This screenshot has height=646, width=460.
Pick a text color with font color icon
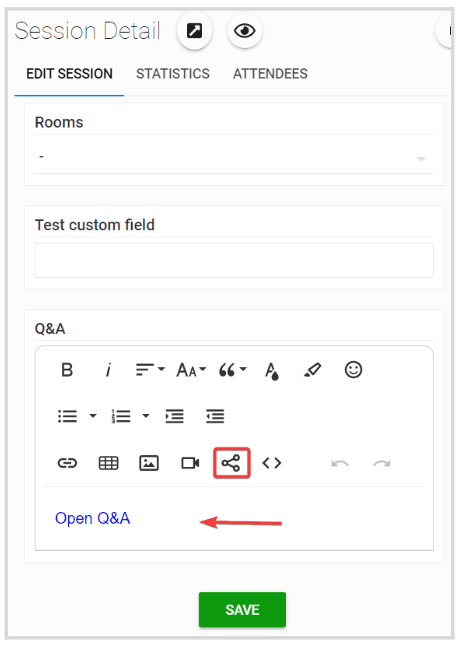272,370
